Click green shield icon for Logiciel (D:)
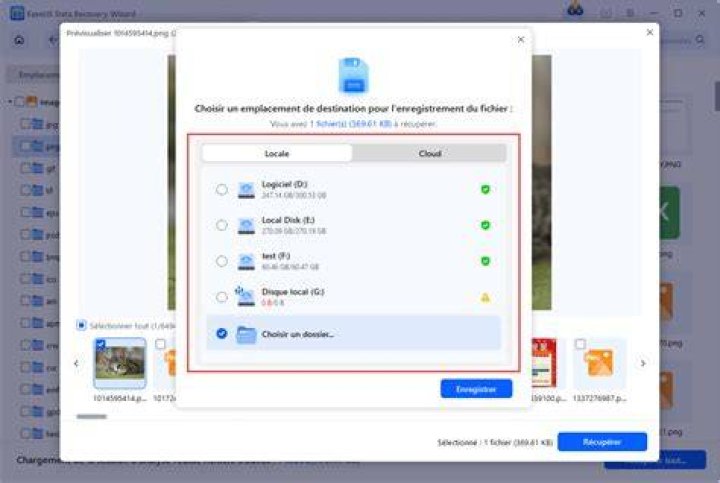Image resolution: width=720 pixels, height=483 pixels. point(485,189)
